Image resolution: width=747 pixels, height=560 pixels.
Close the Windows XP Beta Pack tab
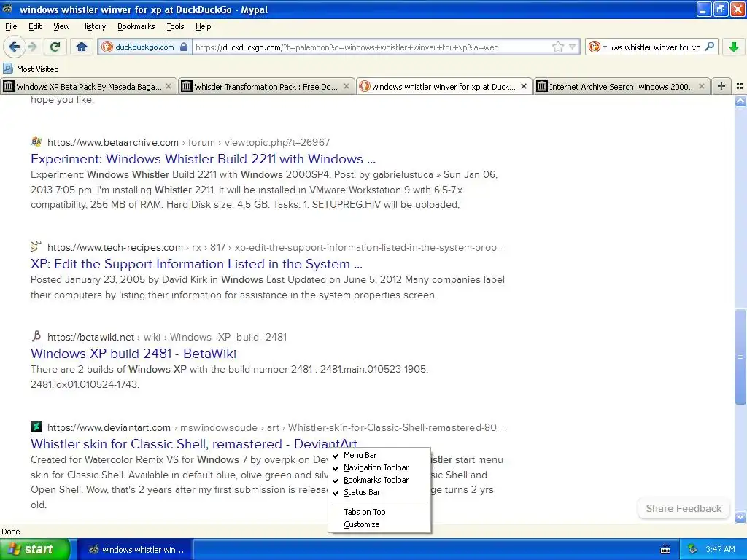pyautogui.click(x=169, y=86)
